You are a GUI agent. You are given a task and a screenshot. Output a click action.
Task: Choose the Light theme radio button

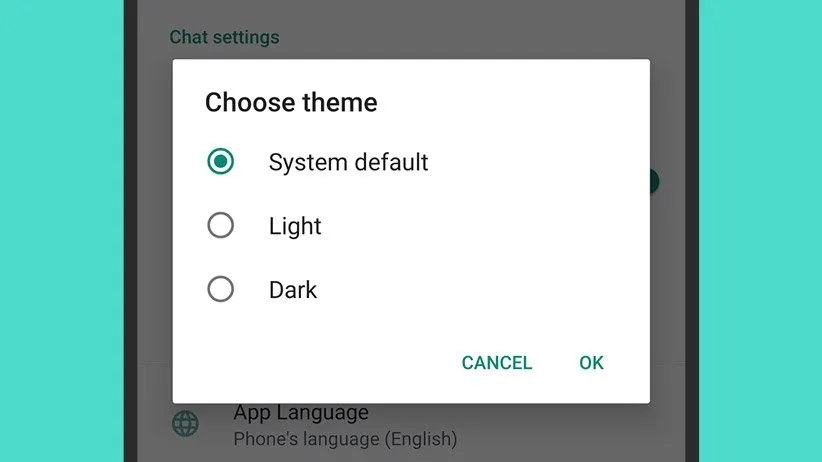220,225
